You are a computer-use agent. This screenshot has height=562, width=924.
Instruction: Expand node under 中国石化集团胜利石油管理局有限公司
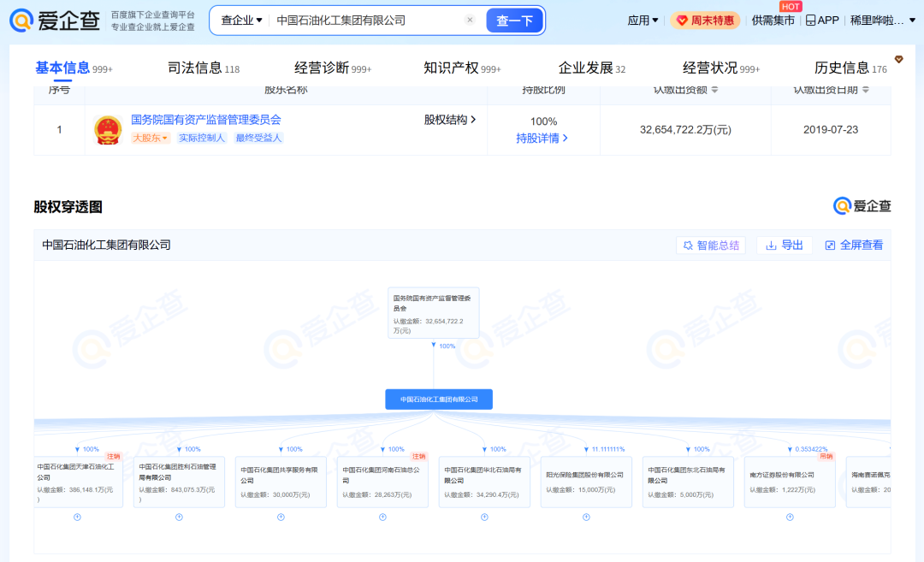179,517
